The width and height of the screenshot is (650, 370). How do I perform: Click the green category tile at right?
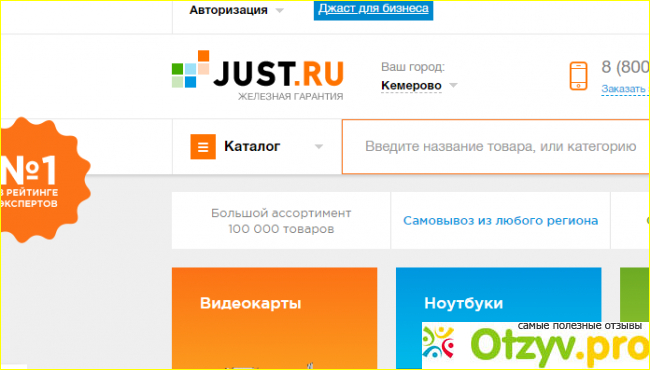pos(635,295)
